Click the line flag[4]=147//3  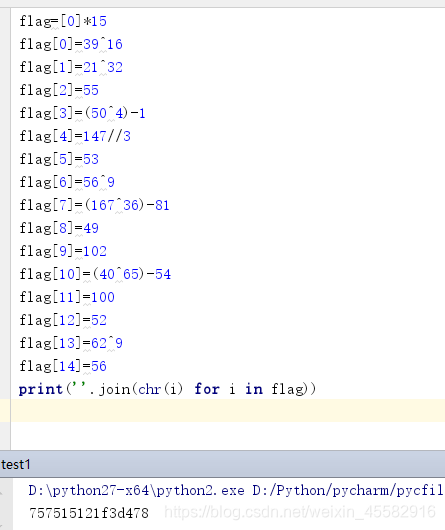75,137
